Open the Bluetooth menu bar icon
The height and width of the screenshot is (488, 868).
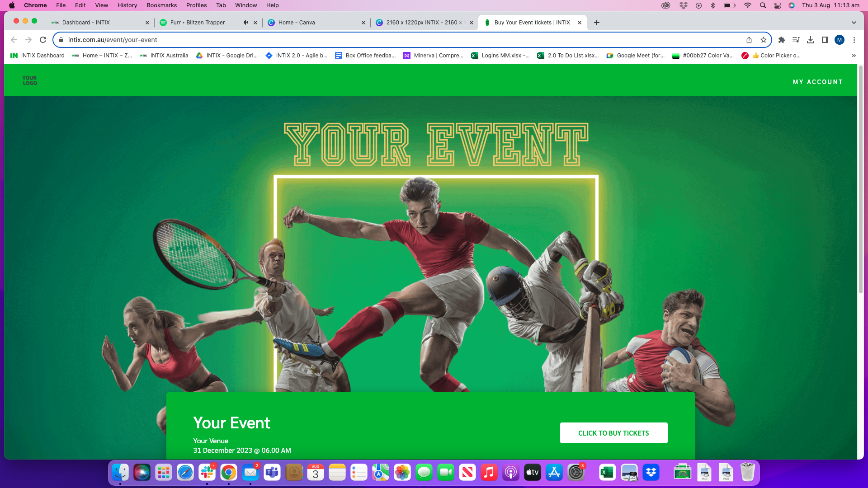(x=713, y=5)
